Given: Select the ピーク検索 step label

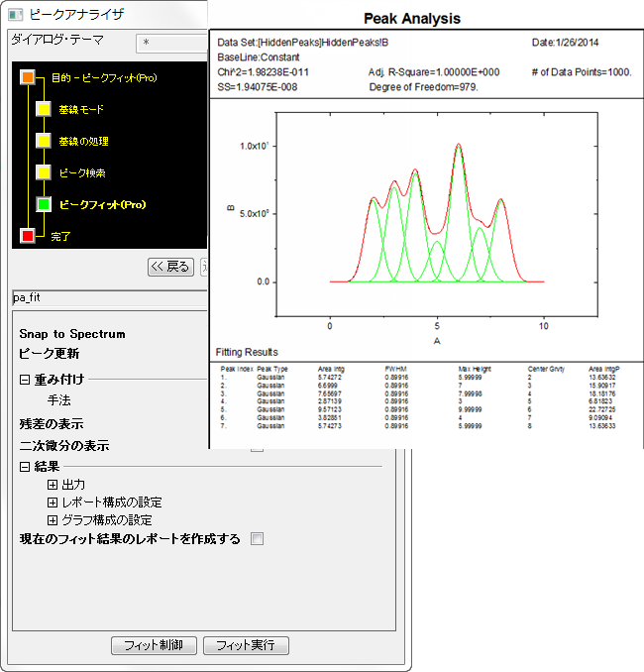Looking at the screenshot, I should pos(82,173).
